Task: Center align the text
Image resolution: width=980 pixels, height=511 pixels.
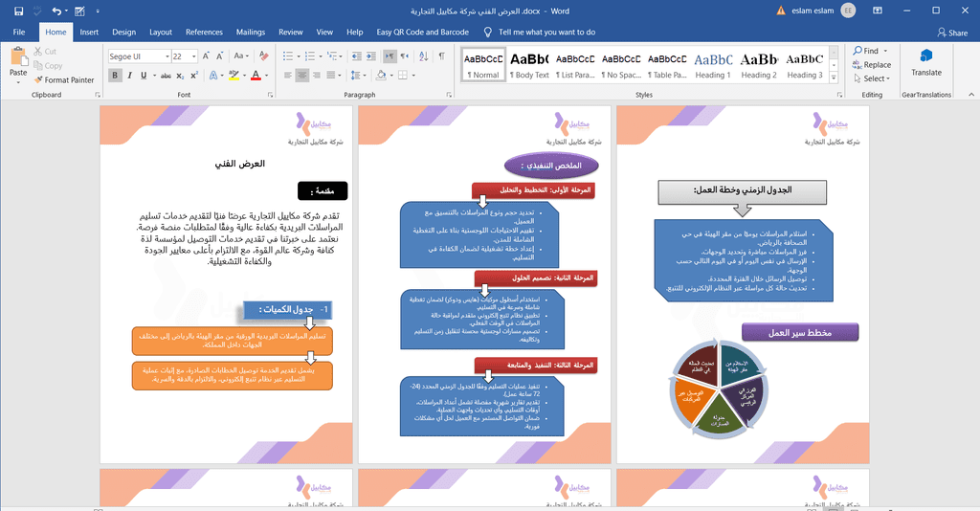Action: point(301,76)
